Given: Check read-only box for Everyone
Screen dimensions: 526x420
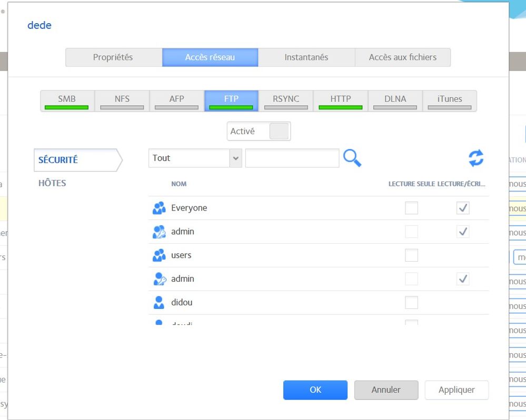Looking at the screenshot, I should (411, 208).
